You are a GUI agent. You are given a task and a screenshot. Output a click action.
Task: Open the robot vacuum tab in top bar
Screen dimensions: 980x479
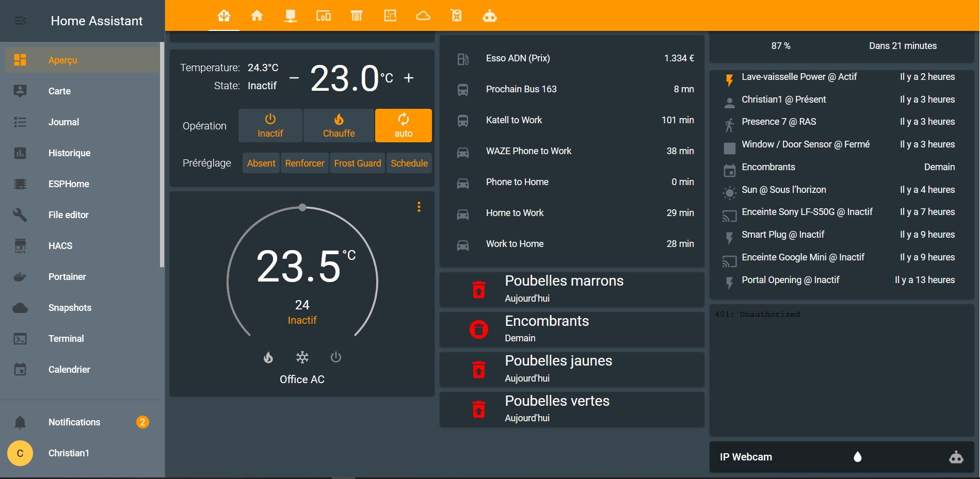pyautogui.click(x=489, y=16)
